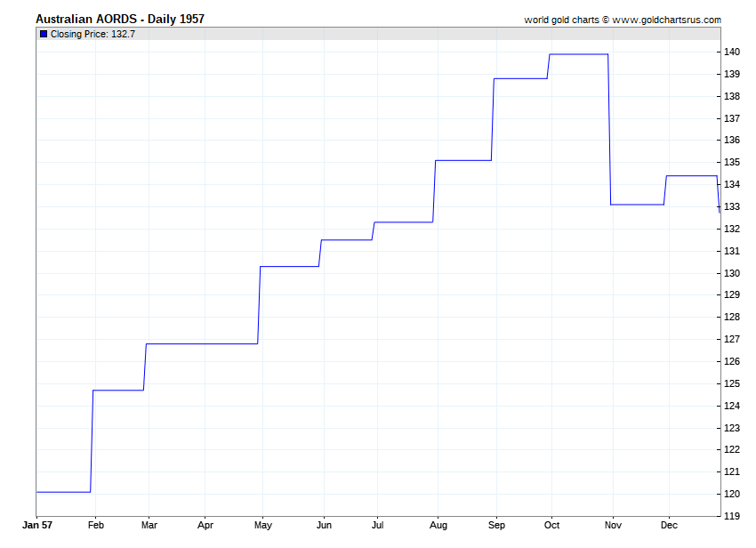Screen dimensions: 756x548
Task: Click the 120 y-axis value
Action: [732, 494]
